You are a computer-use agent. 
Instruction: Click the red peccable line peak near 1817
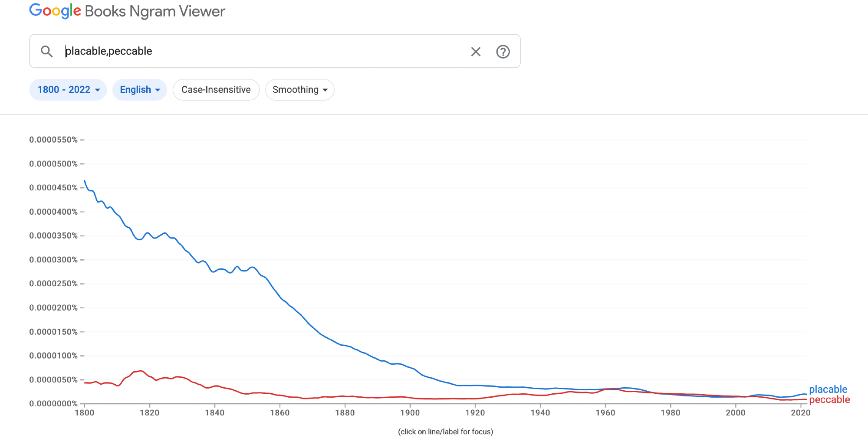(x=140, y=371)
